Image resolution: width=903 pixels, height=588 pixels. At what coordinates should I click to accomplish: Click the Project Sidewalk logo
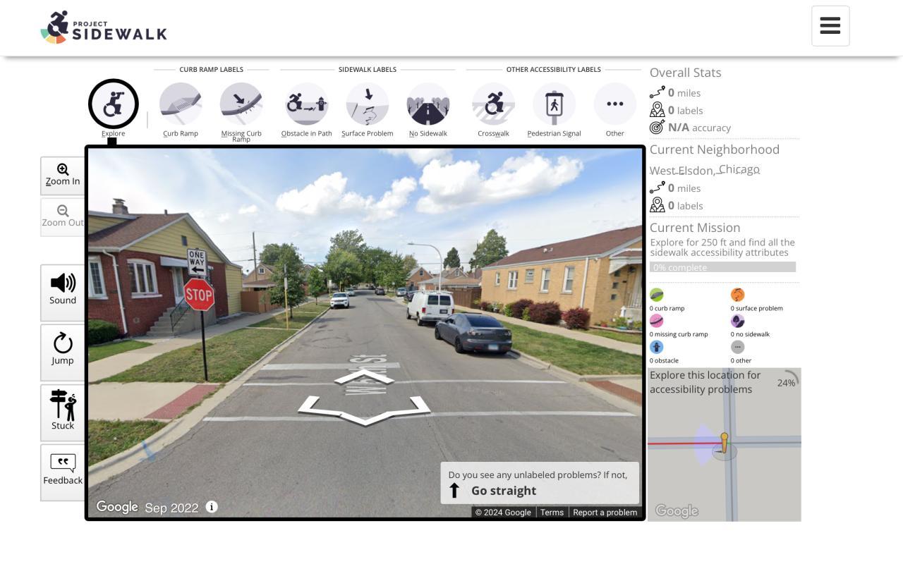click(104, 27)
